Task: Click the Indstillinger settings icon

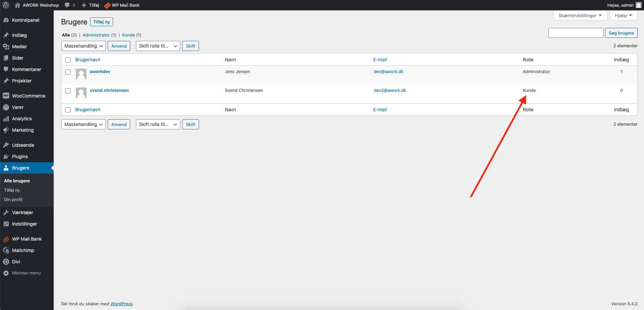Action: [x=6, y=224]
